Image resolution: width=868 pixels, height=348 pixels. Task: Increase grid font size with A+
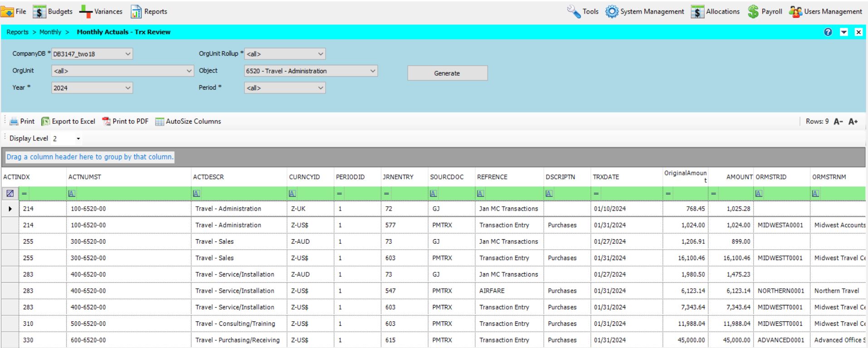point(853,121)
